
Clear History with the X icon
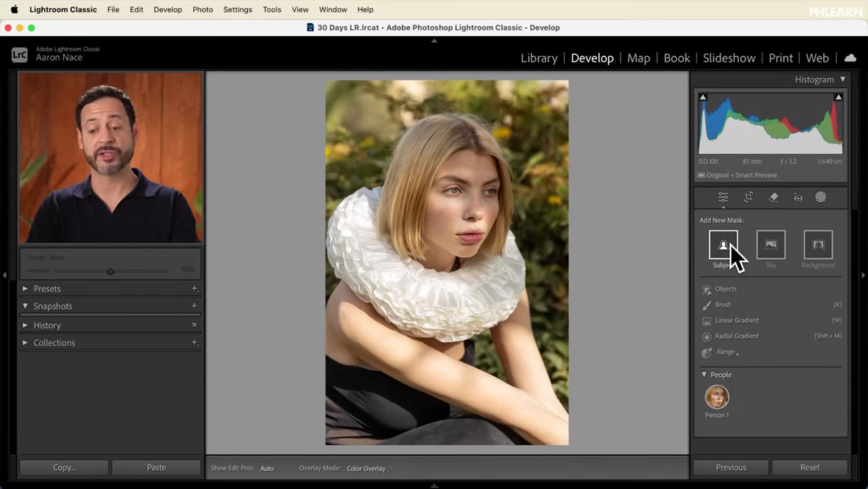[x=195, y=326]
